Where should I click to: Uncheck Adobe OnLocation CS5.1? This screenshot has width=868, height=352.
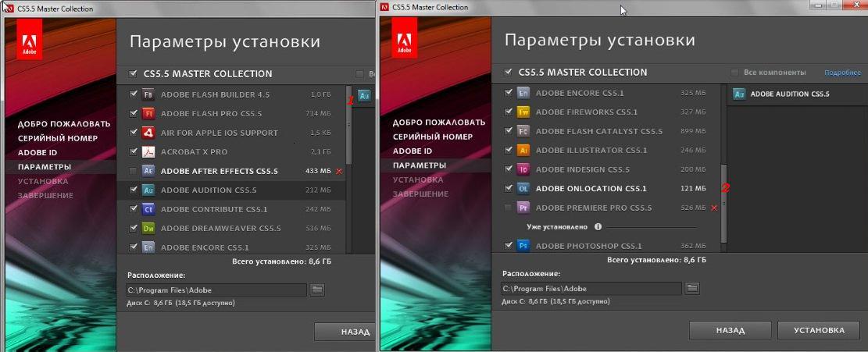[508, 188]
